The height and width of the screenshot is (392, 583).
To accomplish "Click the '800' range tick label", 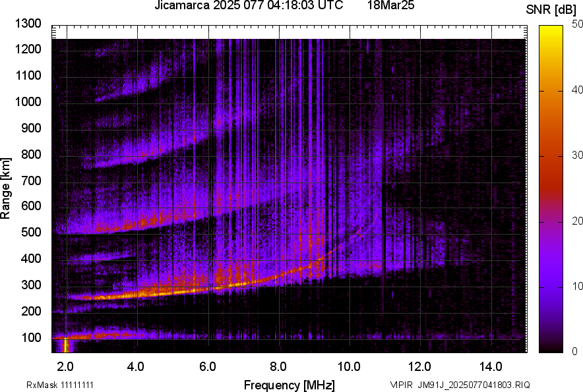I will pos(31,154).
